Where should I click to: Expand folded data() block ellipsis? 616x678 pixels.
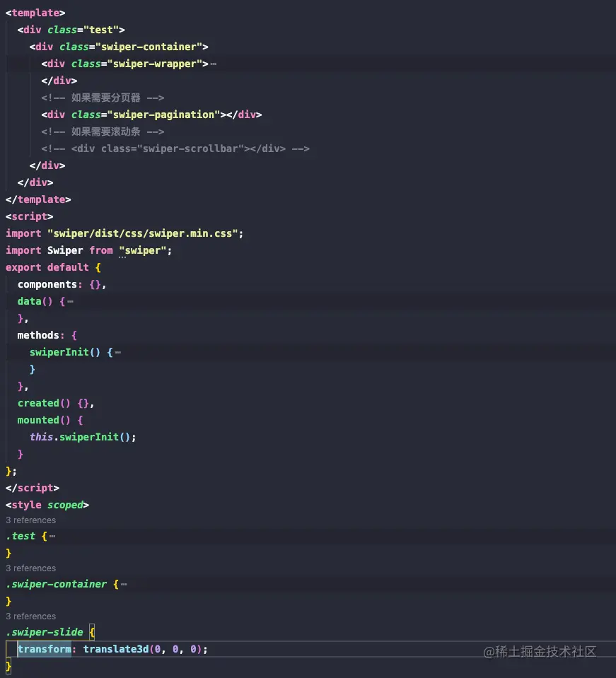coord(71,301)
